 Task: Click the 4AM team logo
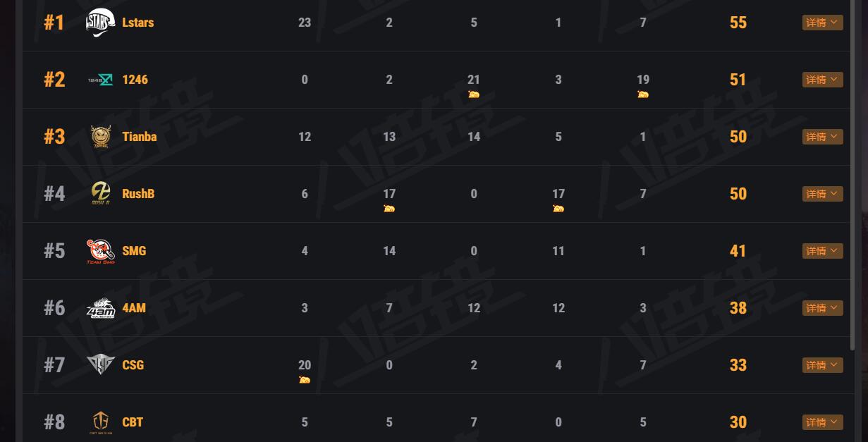[100, 308]
